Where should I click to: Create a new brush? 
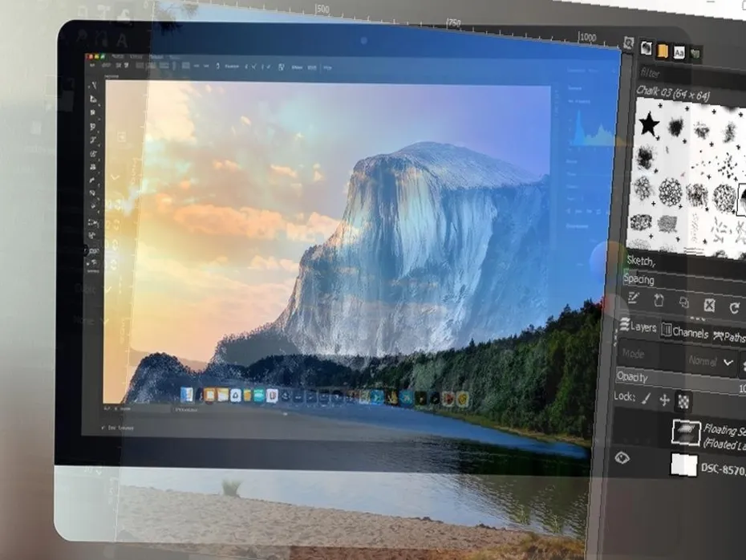[659, 300]
